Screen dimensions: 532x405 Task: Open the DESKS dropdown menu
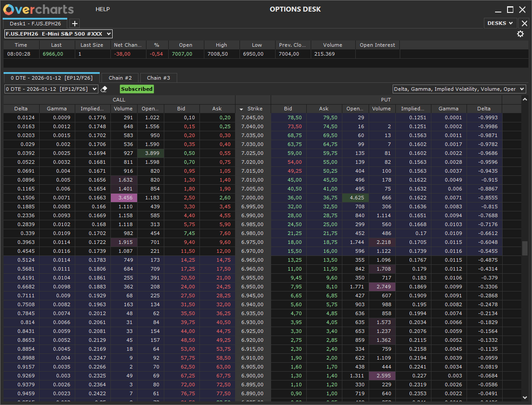point(500,23)
